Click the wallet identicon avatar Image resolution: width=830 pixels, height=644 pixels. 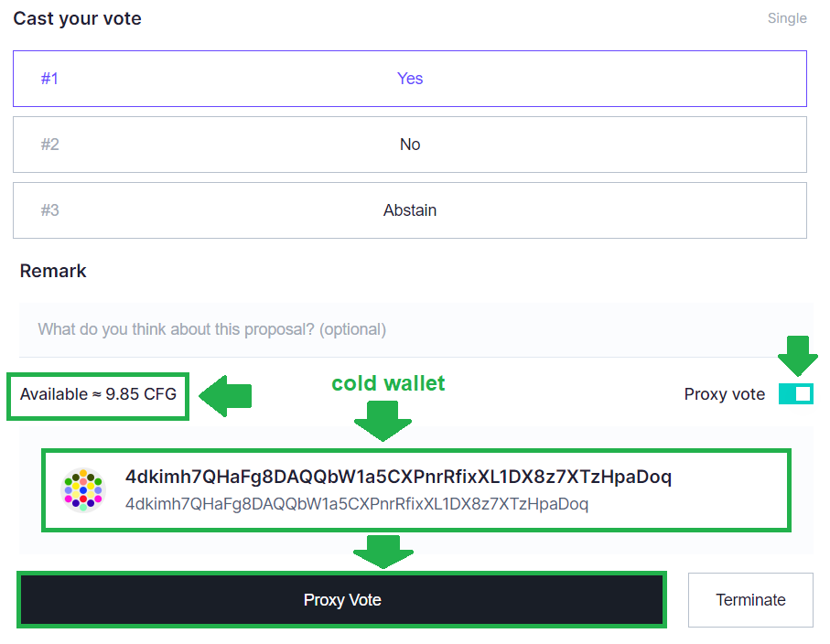82,489
